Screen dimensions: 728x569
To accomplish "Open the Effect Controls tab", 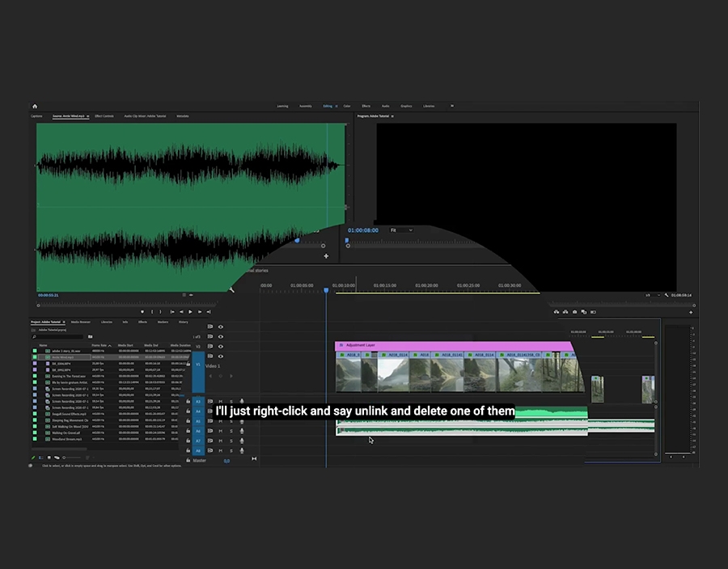I will (104, 116).
